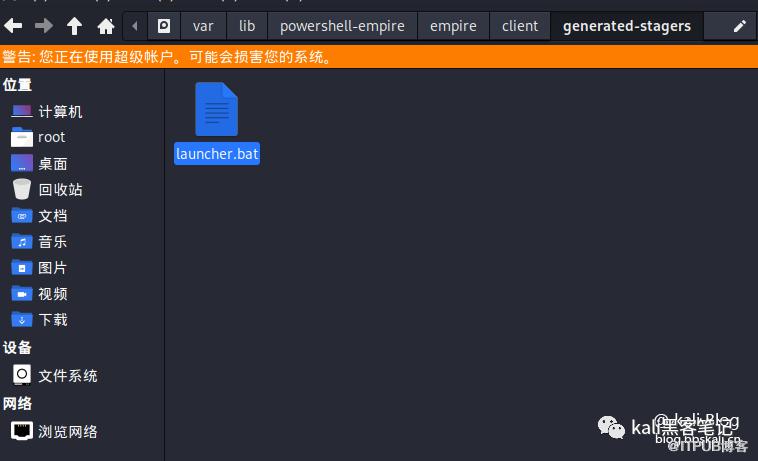Click the disk drive icon beside 文件系统
Screen dimensions: 758x461
point(22,375)
